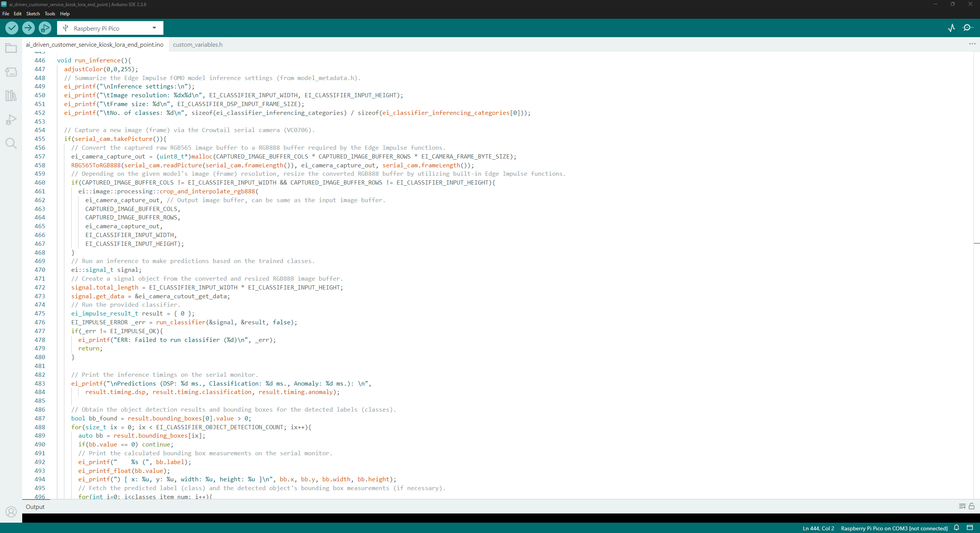Click the Upload arrow button
The width and height of the screenshot is (980, 533).
[x=28, y=28]
